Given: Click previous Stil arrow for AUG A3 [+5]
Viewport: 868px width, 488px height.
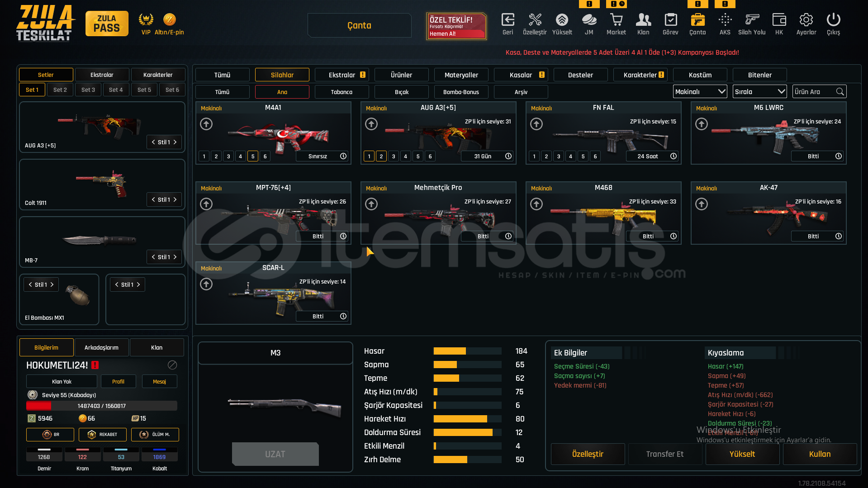Looking at the screenshot, I should (x=154, y=142).
